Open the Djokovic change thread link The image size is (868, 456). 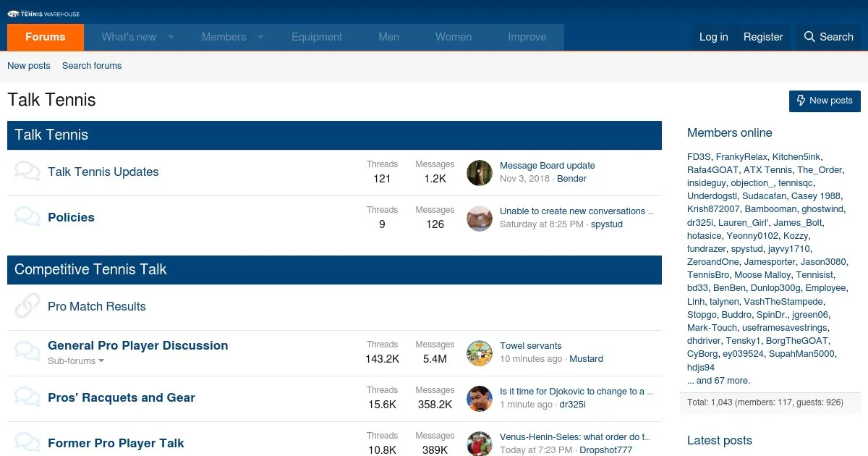tap(576, 392)
